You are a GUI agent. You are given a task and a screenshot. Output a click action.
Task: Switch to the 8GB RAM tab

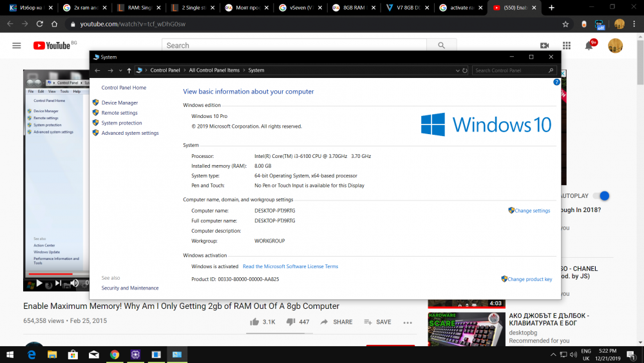point(354,8)
